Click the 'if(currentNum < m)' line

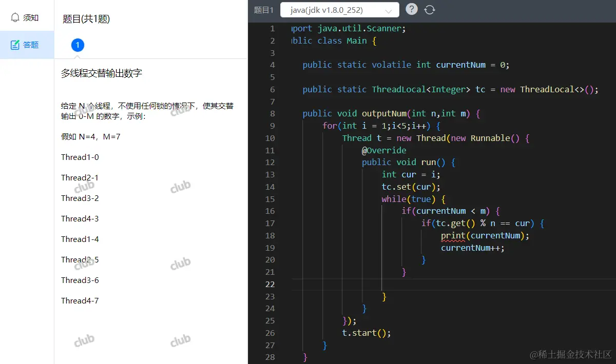click(x=451, y=211)
